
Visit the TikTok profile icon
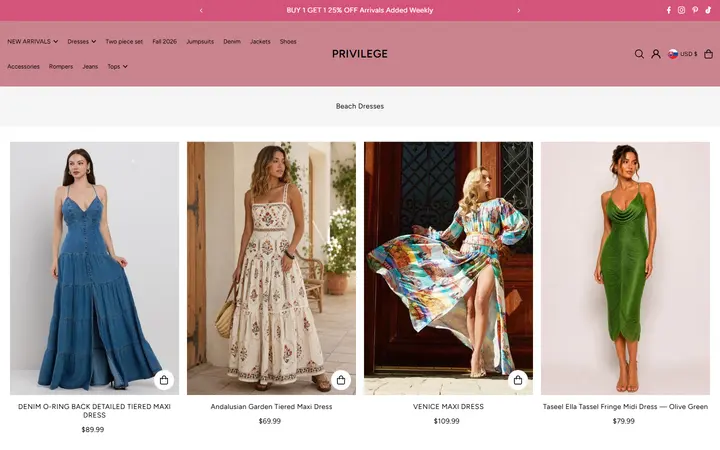[x=708, y=10]
